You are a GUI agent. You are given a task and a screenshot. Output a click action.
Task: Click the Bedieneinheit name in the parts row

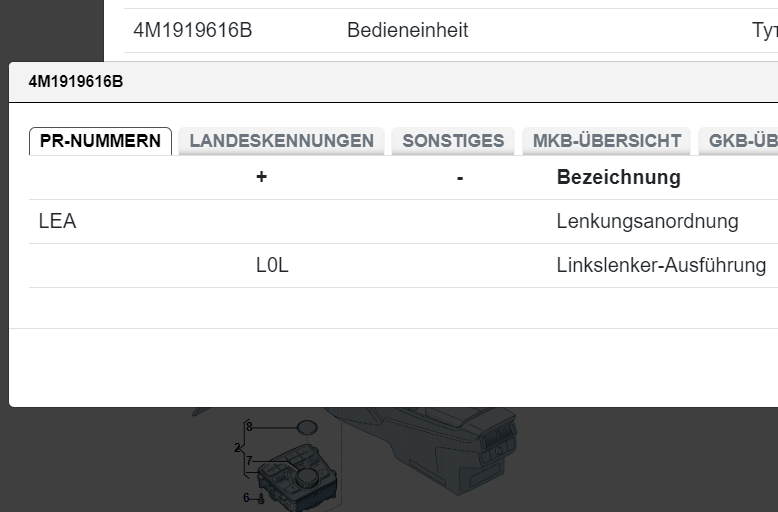[407, 31]
